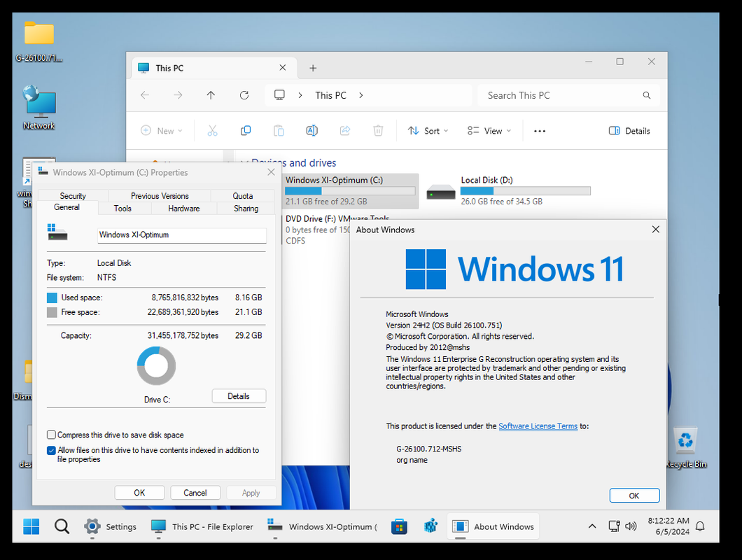Click the blue cubes taskbar icon
742x560 pixels.
[x=430, y=526]
